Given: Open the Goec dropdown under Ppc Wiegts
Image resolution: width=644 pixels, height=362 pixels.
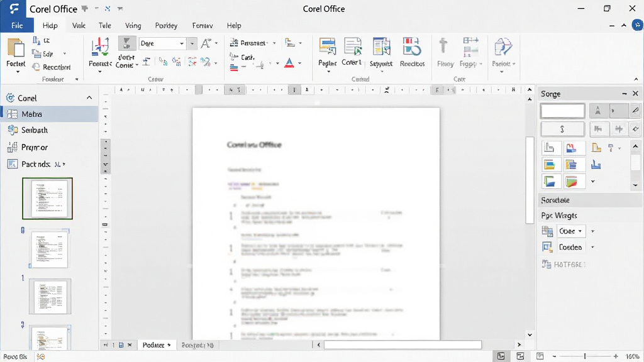Looking at the screenshot, I should pos(570,231).
